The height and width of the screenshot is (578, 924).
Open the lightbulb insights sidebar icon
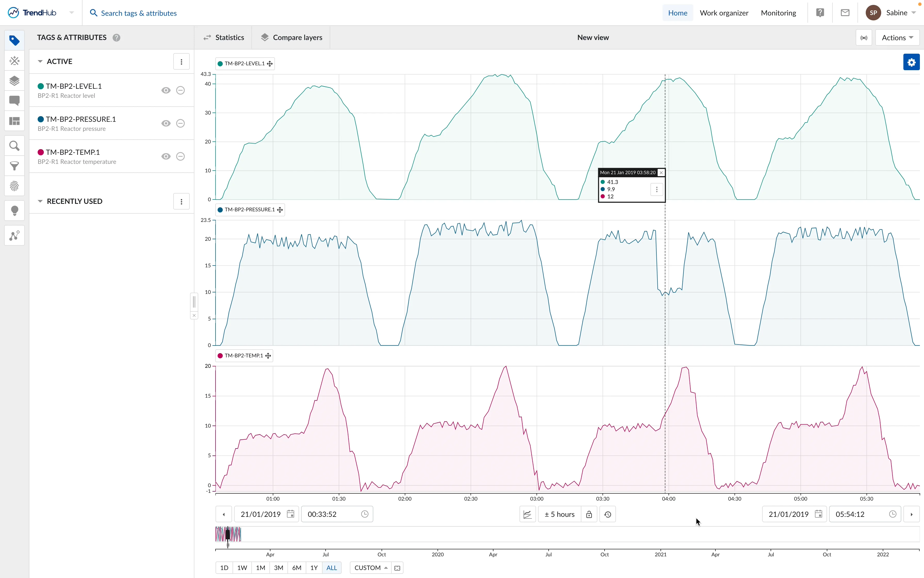14,211
